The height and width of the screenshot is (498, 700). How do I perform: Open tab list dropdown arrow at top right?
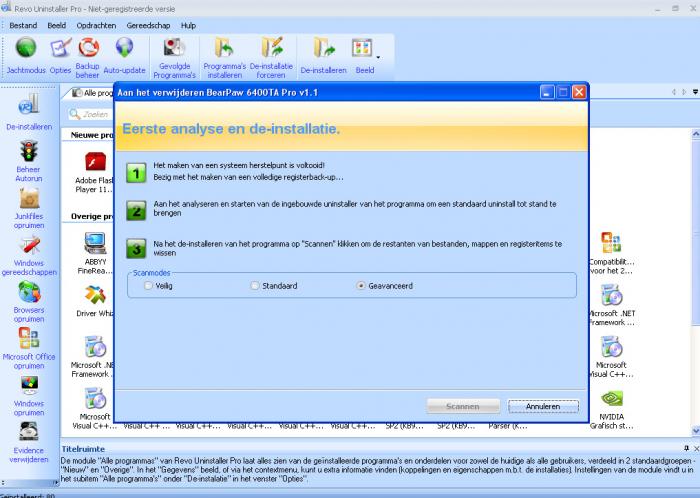(x=696, y=92)
